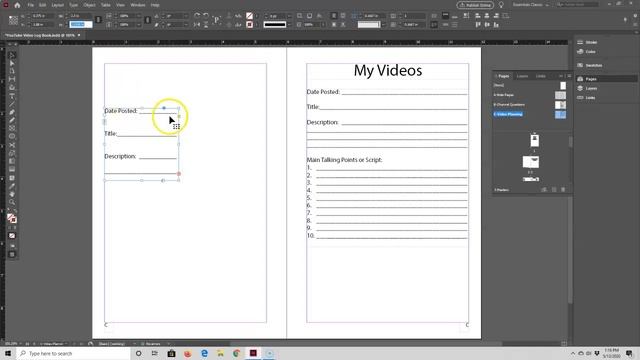Click the fill color swatch in control panel
This screenshot has height=360, width=640.
pos(249,16)
